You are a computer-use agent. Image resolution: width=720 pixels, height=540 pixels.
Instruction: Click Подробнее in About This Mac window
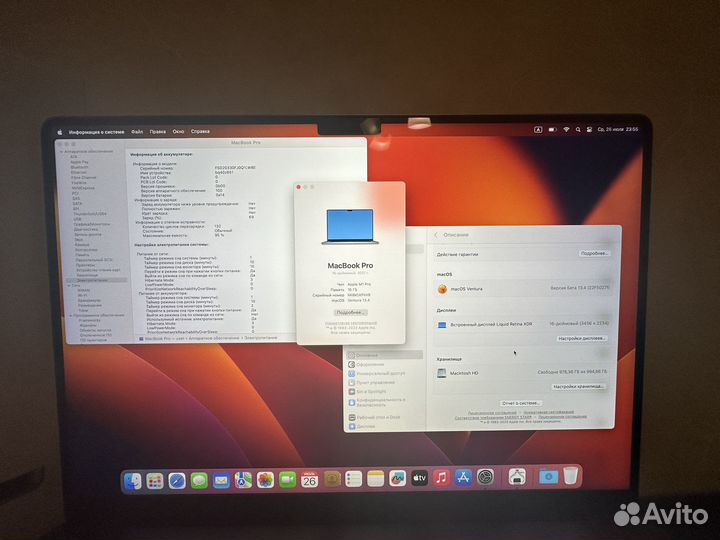tap(350, 313)
